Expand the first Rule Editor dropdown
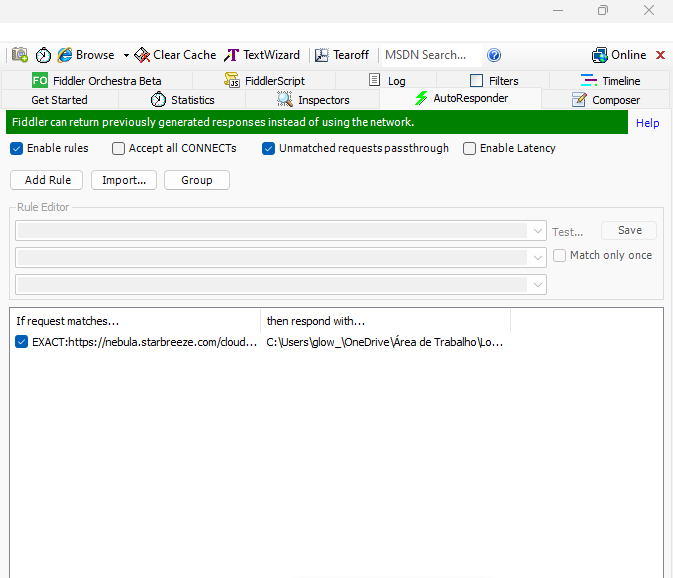The height and width of the screenshot is (578, 673). point(537,231)
